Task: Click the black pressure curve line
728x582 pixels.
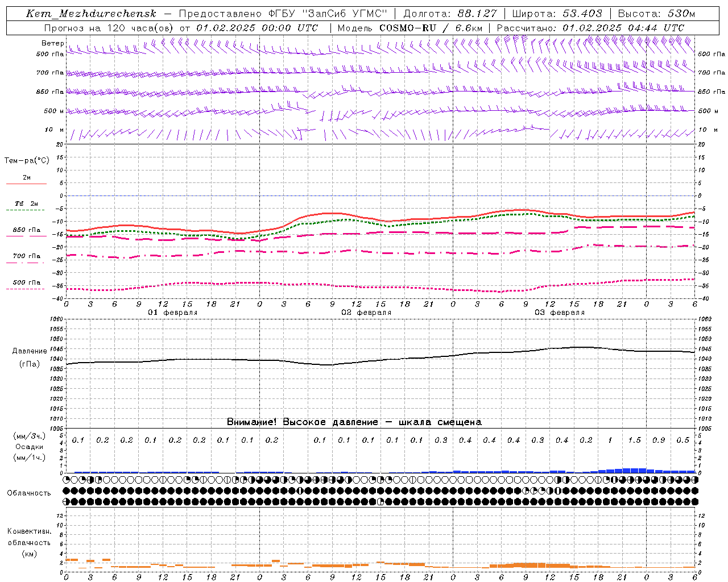Action: click(x=380, y=359)
